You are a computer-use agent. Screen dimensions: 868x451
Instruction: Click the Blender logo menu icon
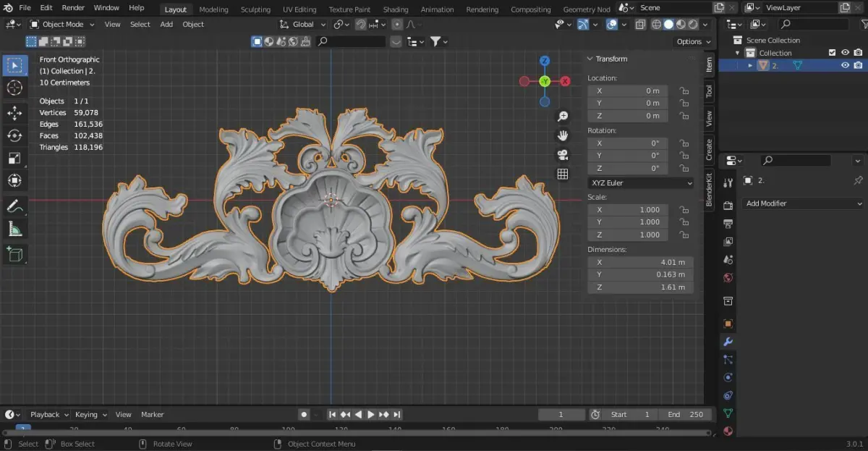(x=7, y=8)
